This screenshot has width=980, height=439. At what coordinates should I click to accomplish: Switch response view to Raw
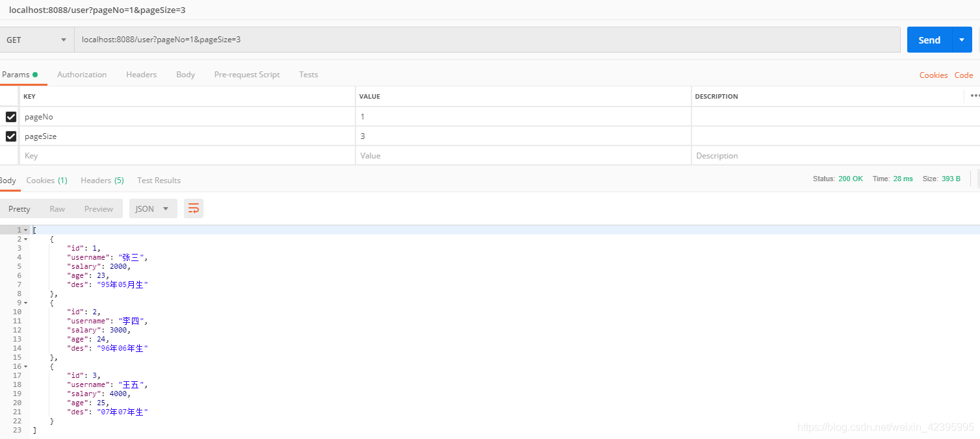coord(57,208)
